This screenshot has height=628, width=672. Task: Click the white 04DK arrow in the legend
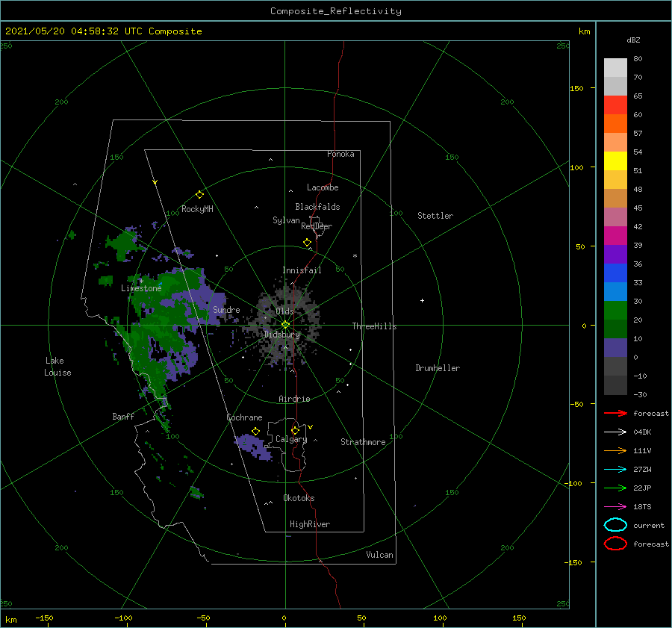pos(615,432)
